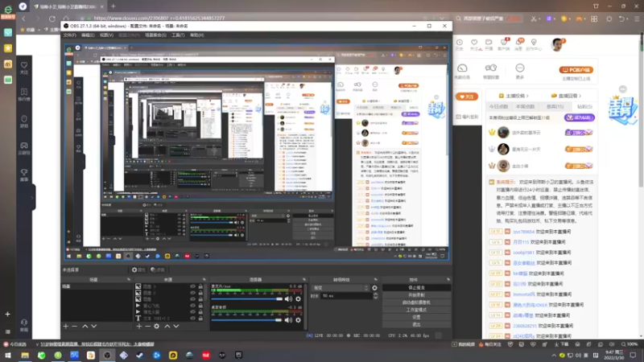Toggle lock on the second image source
Viewport: 644px width, 362px height.
click(200, 293)
